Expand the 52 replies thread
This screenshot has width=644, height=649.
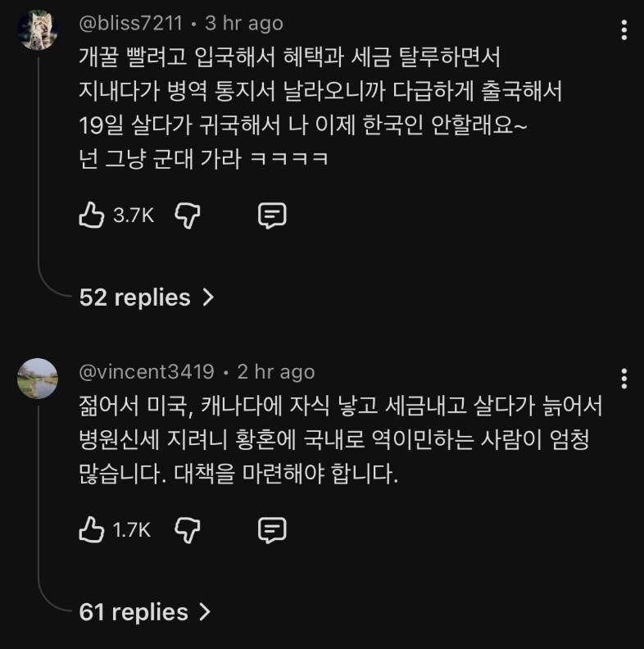click(x=147, y=297)
